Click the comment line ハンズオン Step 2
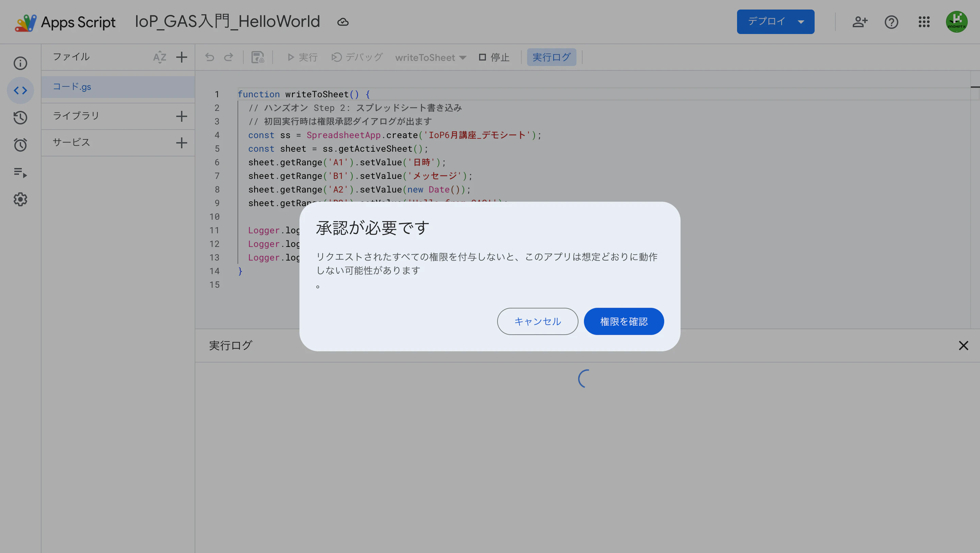This screenshot has height=553, width=980. coord(355,107)
